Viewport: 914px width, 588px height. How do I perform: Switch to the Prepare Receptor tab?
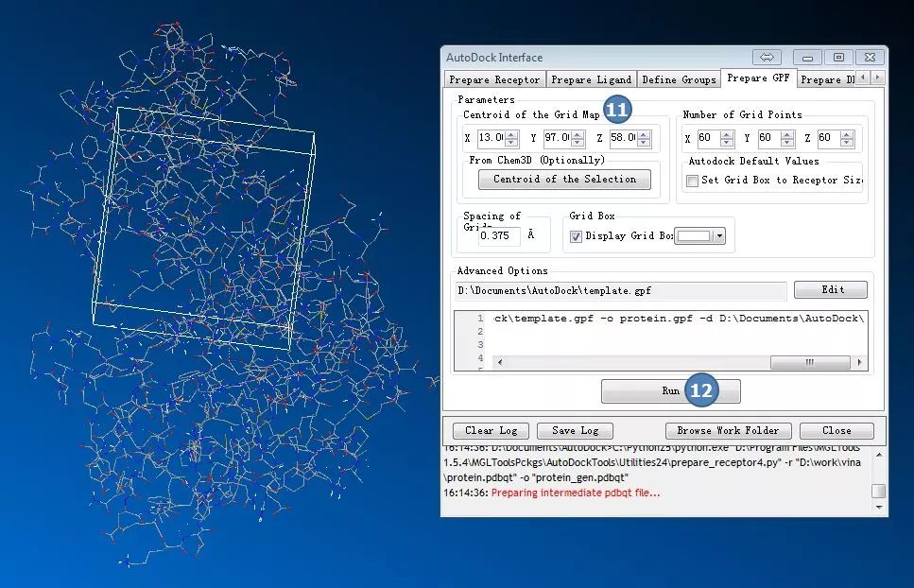[x=494, y=80]
